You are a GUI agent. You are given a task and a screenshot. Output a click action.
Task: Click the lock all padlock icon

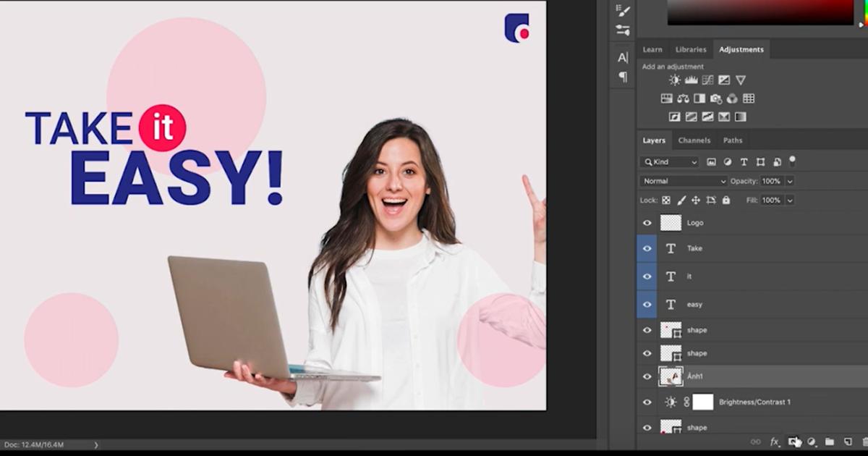(726, 200)
